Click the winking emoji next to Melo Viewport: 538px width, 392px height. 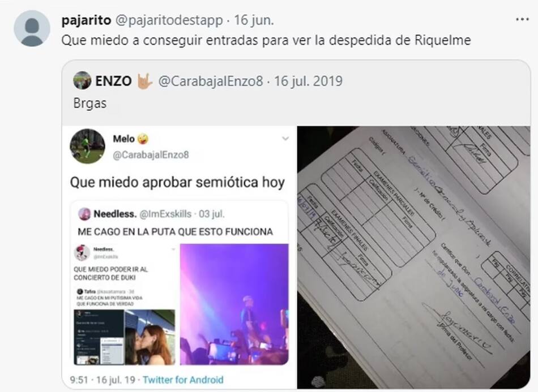coord(143,139)
